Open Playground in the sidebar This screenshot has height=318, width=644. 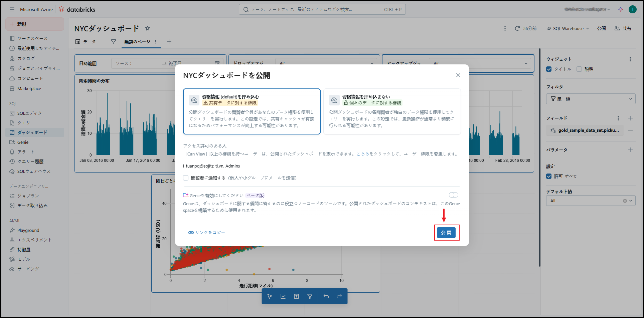tap(35, 230)
